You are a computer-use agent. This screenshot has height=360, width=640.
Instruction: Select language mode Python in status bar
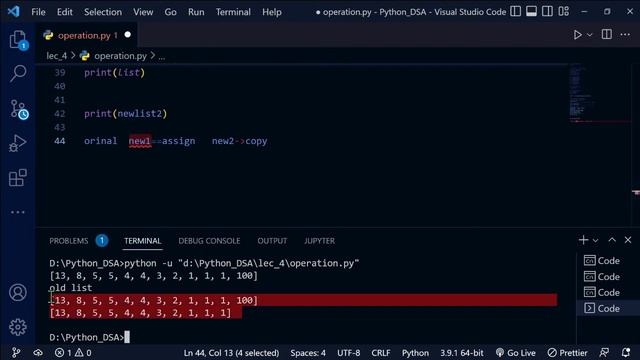pyautogui.click(x=415, y=353)
